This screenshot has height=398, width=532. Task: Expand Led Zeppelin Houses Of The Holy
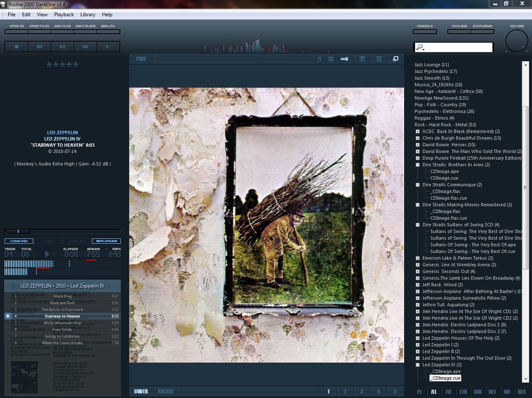(417, 338)
